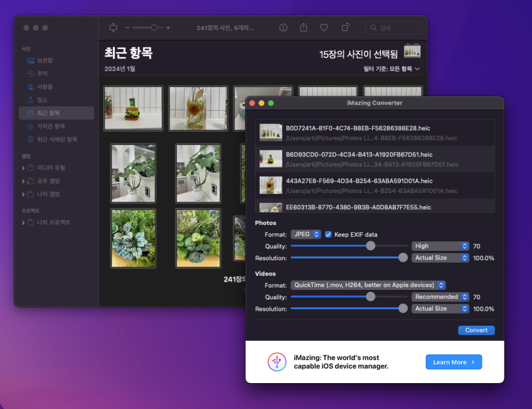
Task: Click the Photos zoom slider knob
Action: click(x=154, y=28)
